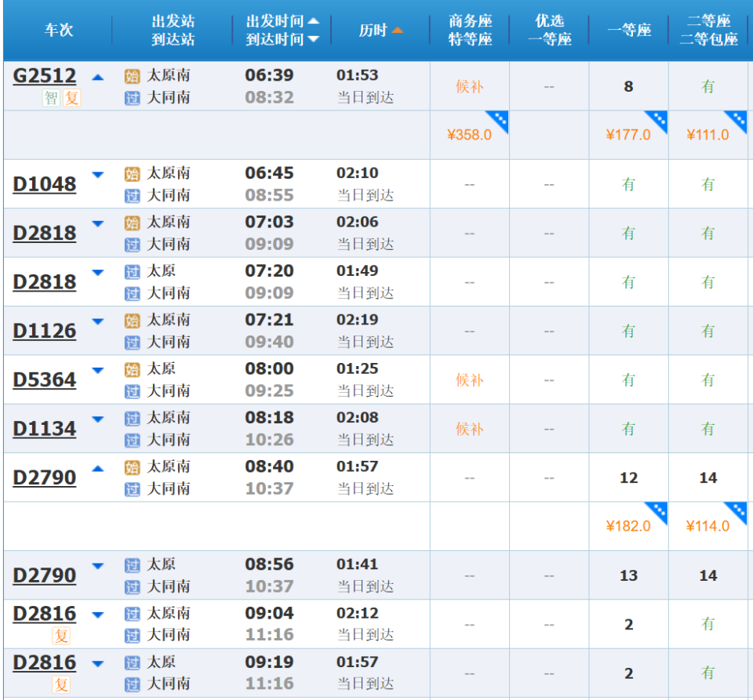Viewport: 753px width, 700px height.
Task: Open train D1126 stop details
Action: coord(44,331)
